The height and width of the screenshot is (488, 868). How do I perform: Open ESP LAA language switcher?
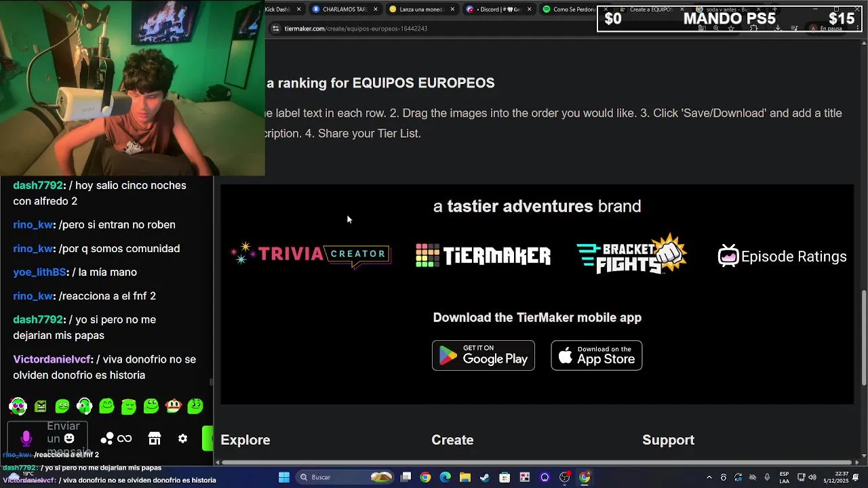coord(784,477)
